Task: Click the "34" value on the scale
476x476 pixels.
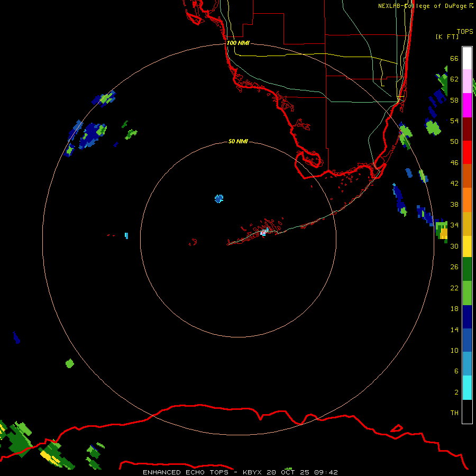Action: [x=454, y=225]
